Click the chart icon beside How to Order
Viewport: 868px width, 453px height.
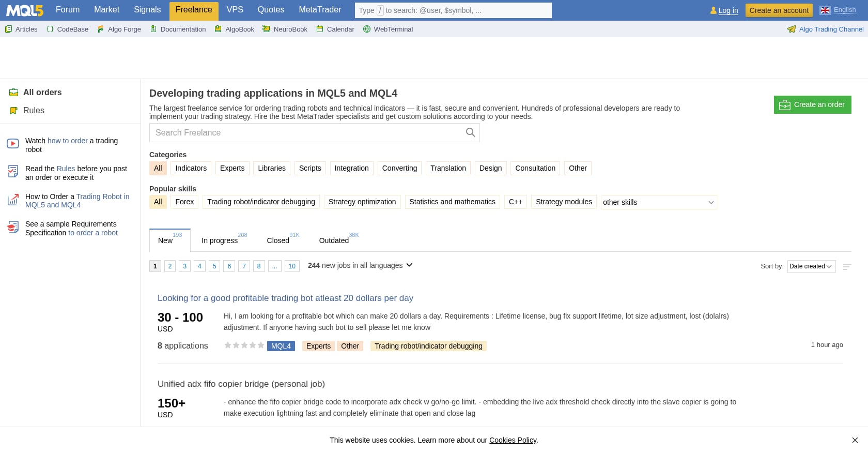[x=13, y=200]
